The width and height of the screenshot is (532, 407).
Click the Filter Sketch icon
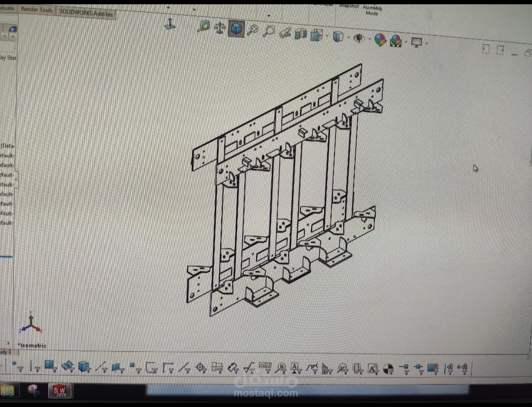tap(151, 368)
